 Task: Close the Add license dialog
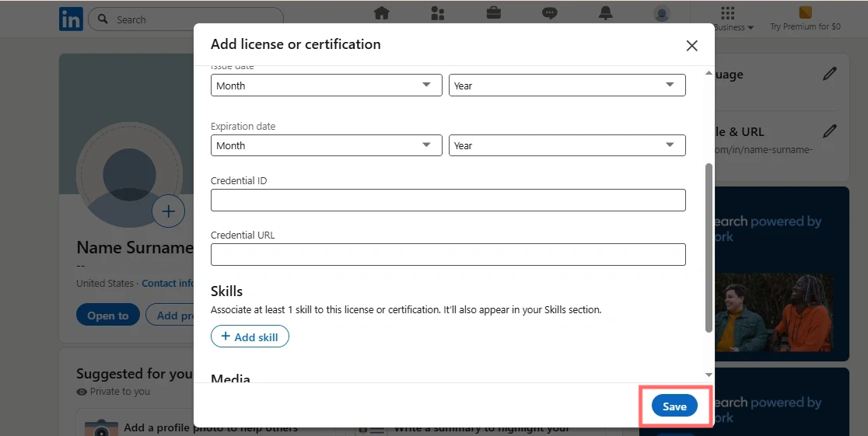(x=691, y=46)
